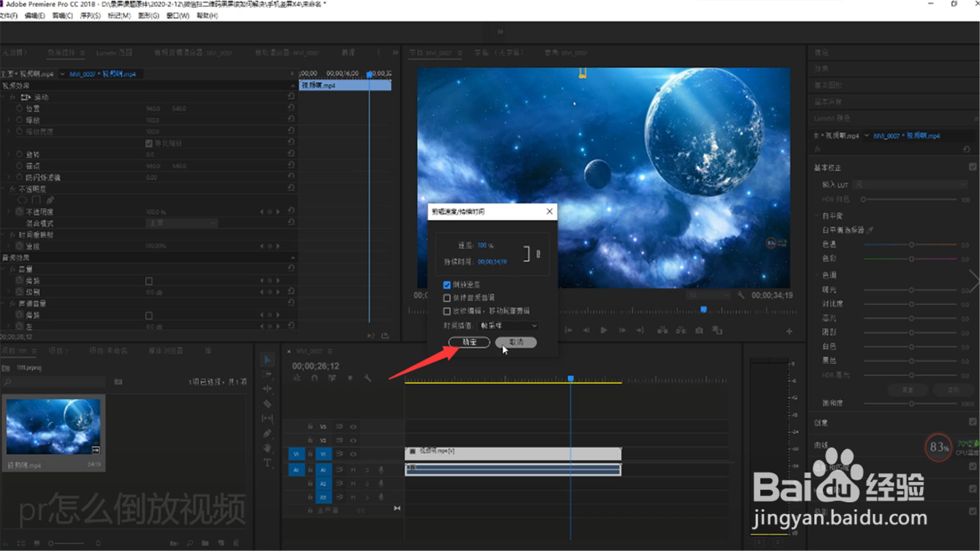
Task: Uncheck the 倒放速度 reverse speed checkbox
Action: click(447, 285)
